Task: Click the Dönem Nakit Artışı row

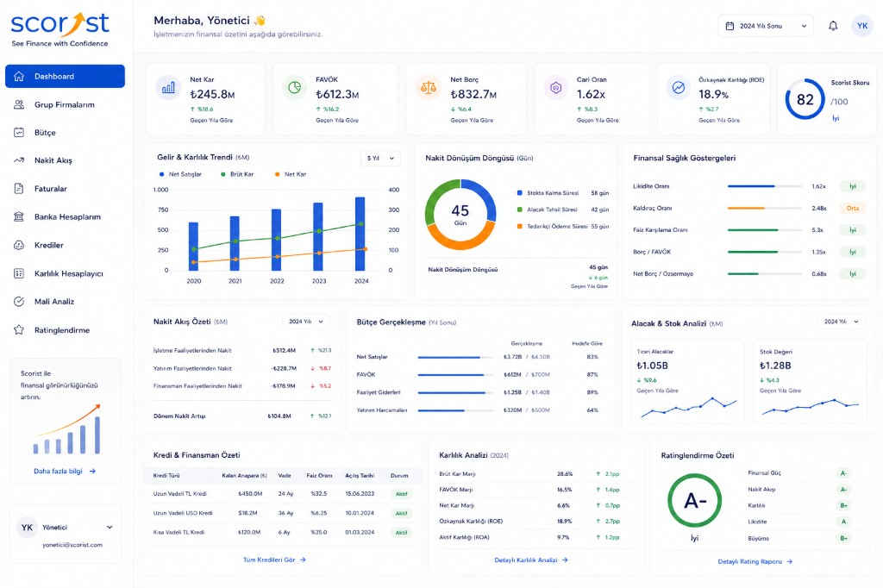Action: (x=242, y=416)
